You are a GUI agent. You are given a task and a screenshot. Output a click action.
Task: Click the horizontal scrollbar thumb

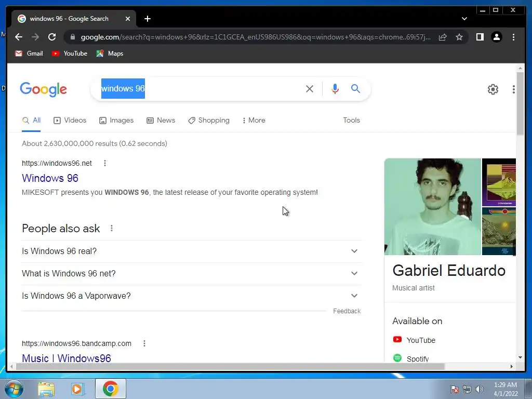[230, 366]
